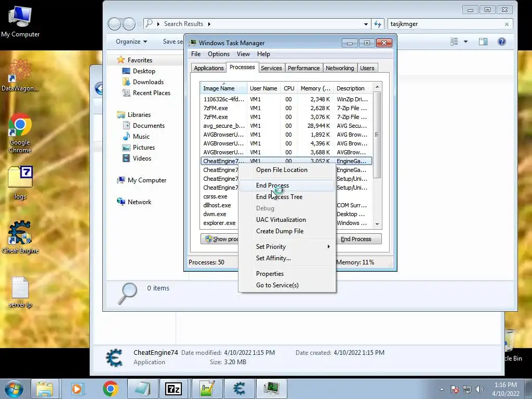The height and width of the screenshot is (399, 532).
Task: Open Task Manager View menu
Action: point(243,54)
